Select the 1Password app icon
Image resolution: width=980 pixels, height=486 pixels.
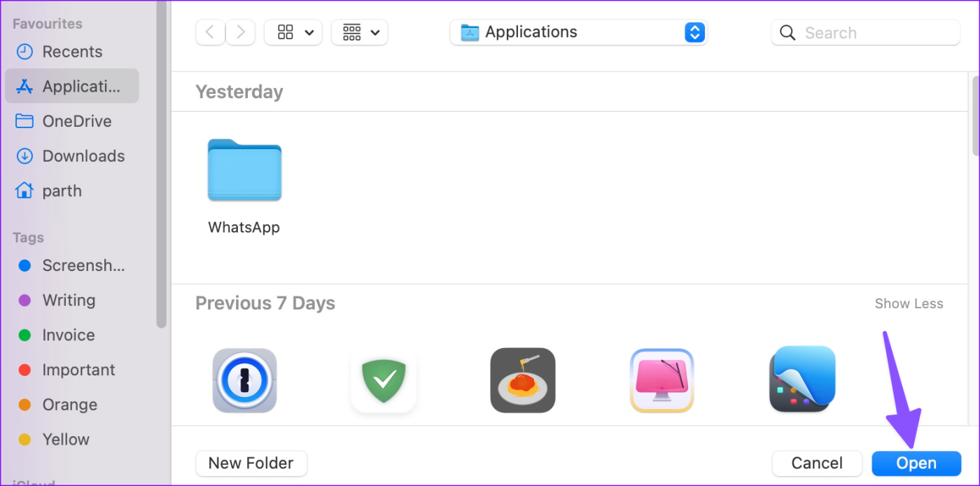[244, 380]
